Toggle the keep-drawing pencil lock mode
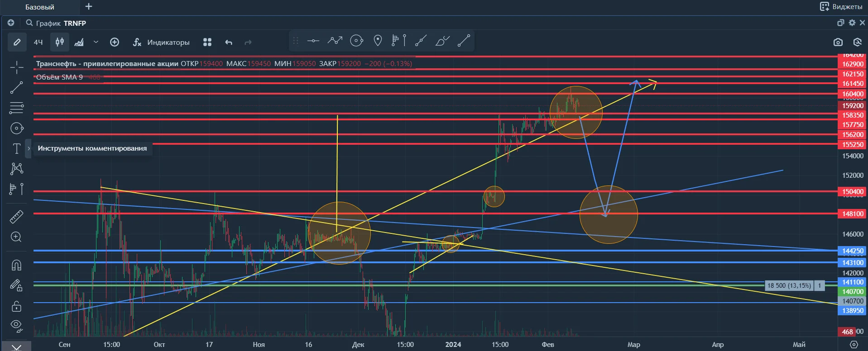 pyautogui.click(x=17, y=285)
